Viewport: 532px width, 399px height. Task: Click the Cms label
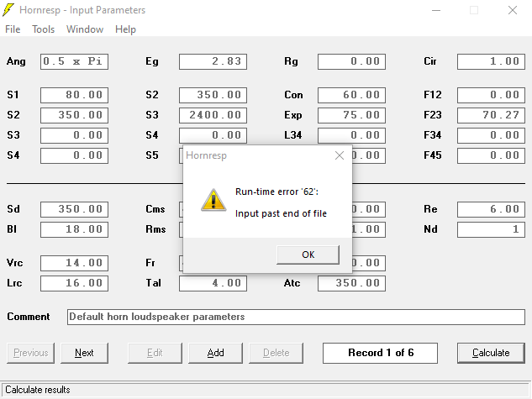[x=155, y=209]
